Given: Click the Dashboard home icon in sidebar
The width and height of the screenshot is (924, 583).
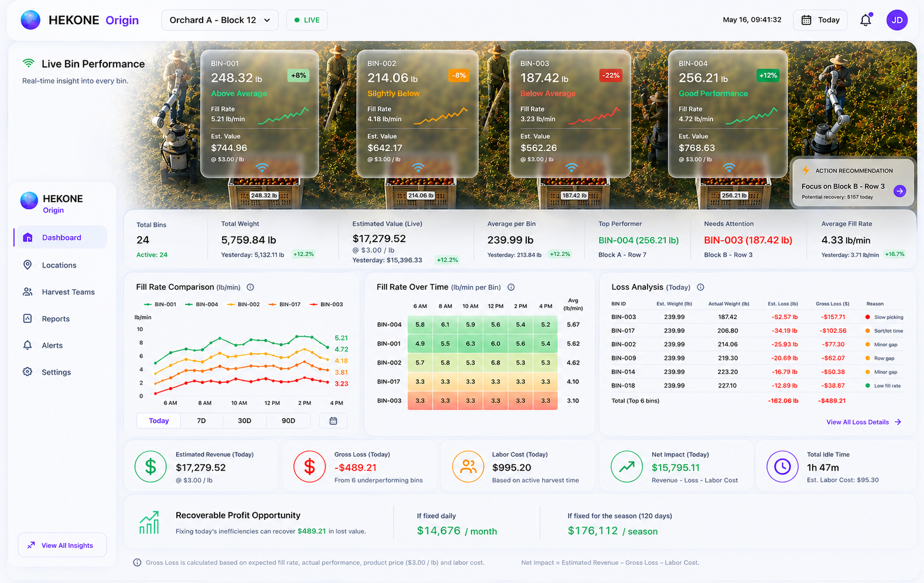Looking at the screenshot, I should pyautogui.click(x=28, y=237).
